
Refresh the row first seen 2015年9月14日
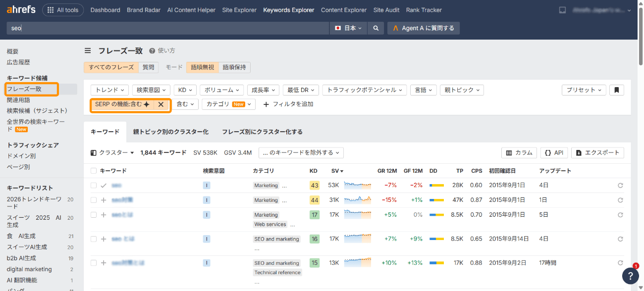[x=620, y=239]
